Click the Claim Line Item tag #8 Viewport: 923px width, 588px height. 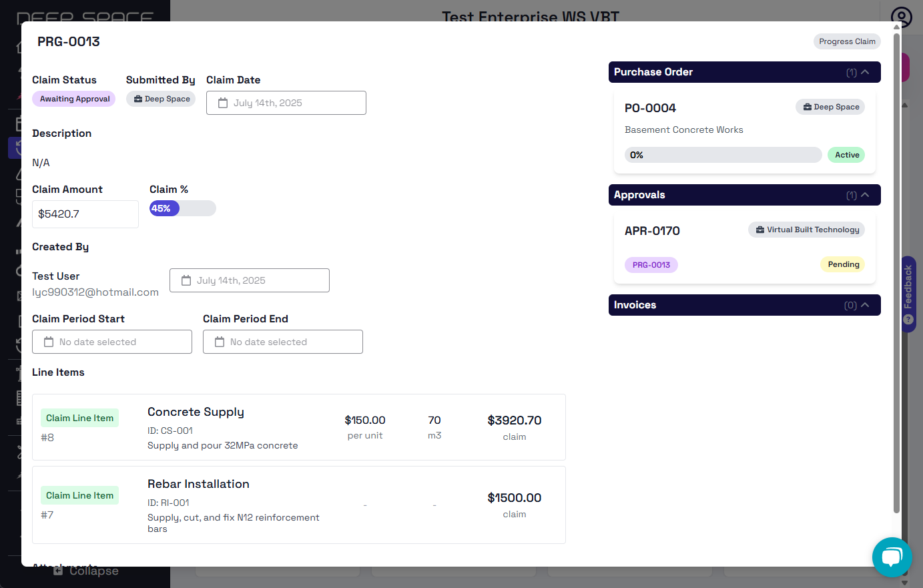pos(79,418)
